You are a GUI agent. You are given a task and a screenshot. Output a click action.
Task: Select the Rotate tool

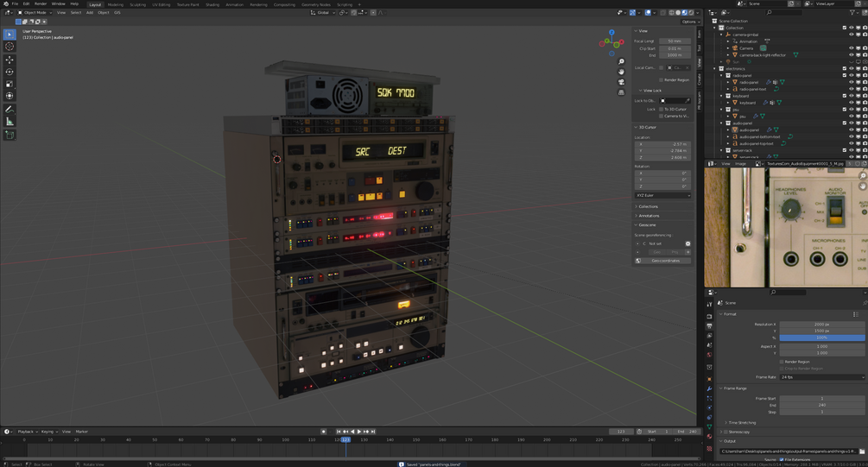[x=10, y=72]
